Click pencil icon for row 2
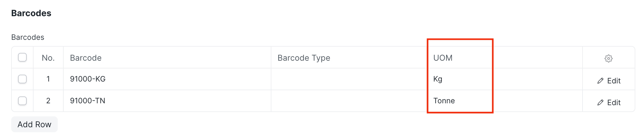The height and width of the screenshot is (140, 644). [600, 103]
